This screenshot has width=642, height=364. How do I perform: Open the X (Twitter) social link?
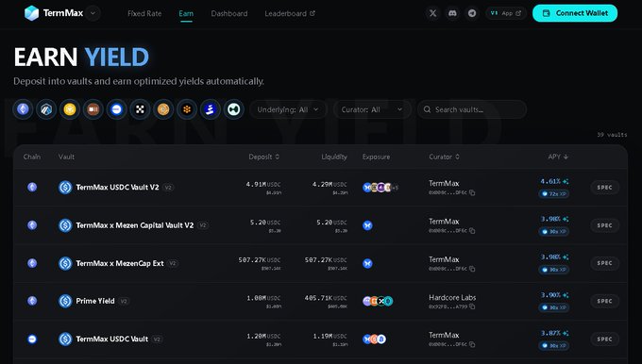(x=432, y=13)
